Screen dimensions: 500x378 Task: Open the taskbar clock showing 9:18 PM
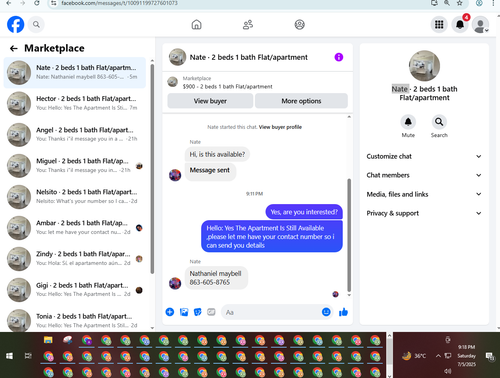[x=466, y=356]
